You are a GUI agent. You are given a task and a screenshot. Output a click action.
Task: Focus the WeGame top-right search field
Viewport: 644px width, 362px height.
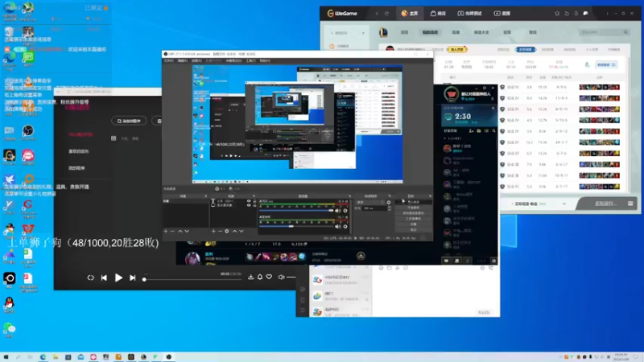coord(604,32)
